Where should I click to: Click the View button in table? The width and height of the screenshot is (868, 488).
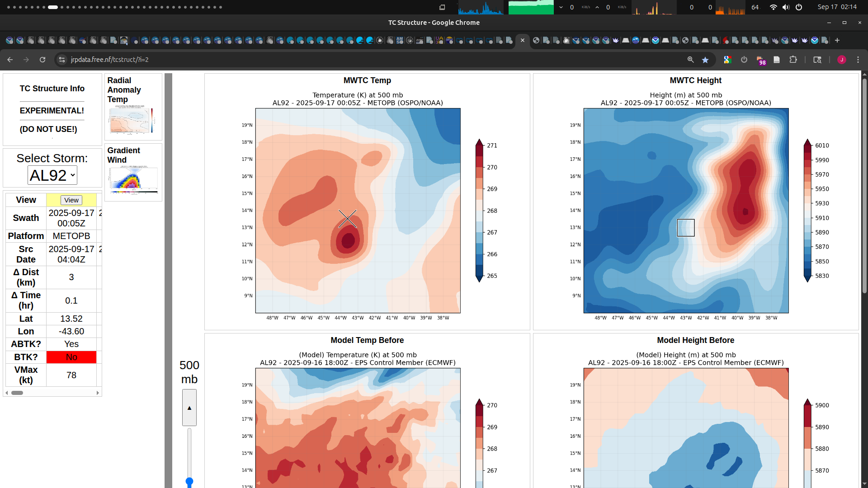[71, 200]
